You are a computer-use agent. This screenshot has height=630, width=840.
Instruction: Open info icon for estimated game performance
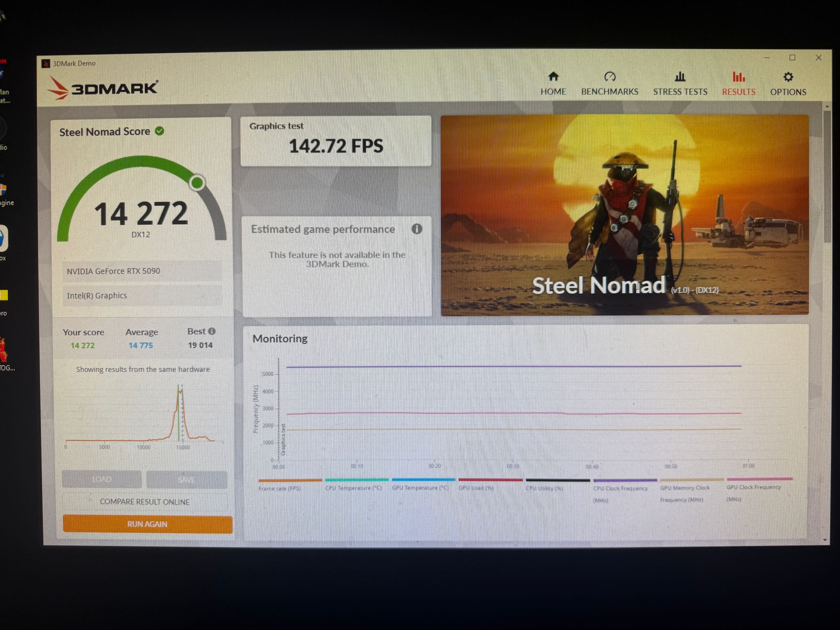click(417, 229)
